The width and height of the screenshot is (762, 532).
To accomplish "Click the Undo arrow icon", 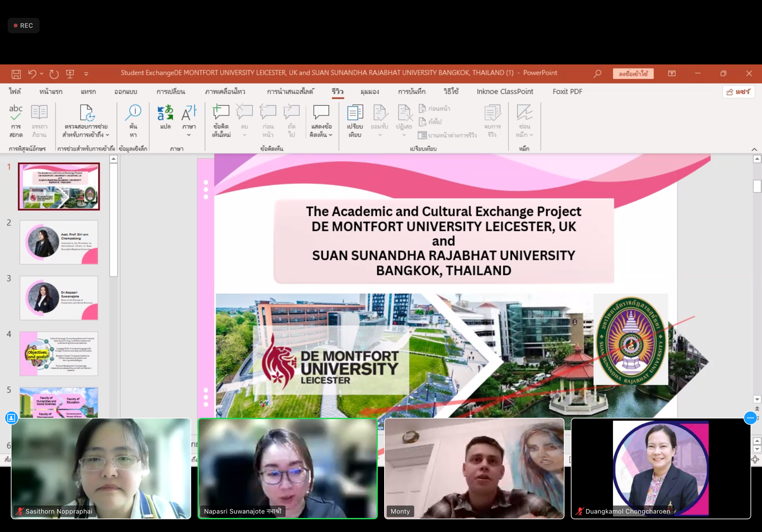I will point(32,74).
